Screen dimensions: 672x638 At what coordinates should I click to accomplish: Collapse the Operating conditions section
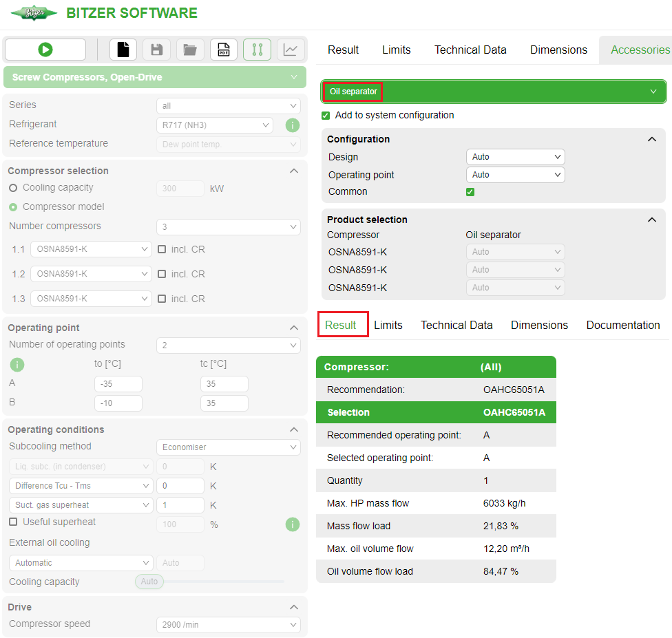(x=294, y=429)
